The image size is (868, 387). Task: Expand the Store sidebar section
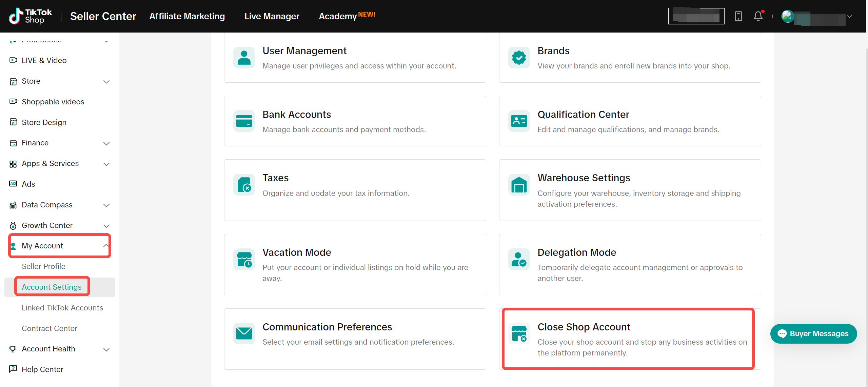coord(106,81)
